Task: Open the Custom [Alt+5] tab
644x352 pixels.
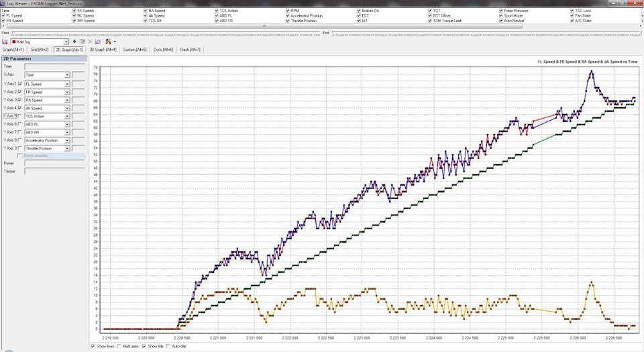Action: pyautogui.click(x=135, y=50)
